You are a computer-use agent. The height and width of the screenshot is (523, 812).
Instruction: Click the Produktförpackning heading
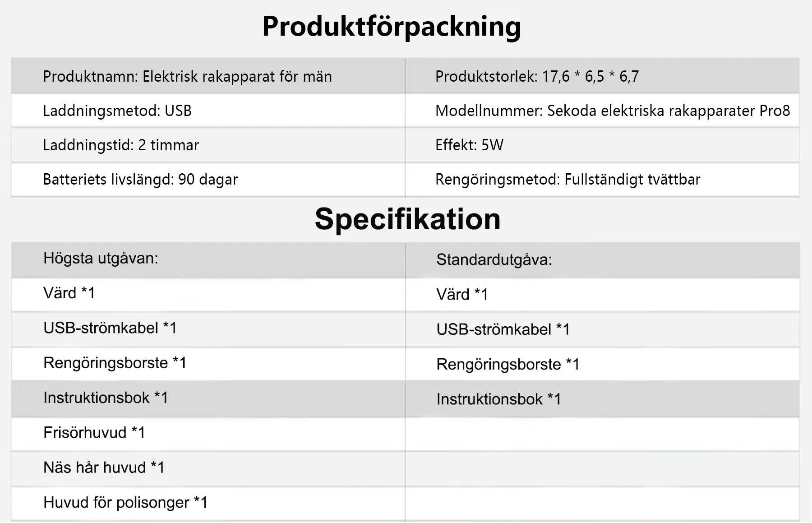coord(391,26)
